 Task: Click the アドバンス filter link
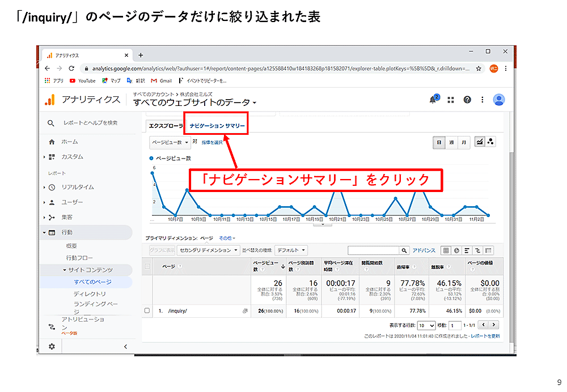424,250
